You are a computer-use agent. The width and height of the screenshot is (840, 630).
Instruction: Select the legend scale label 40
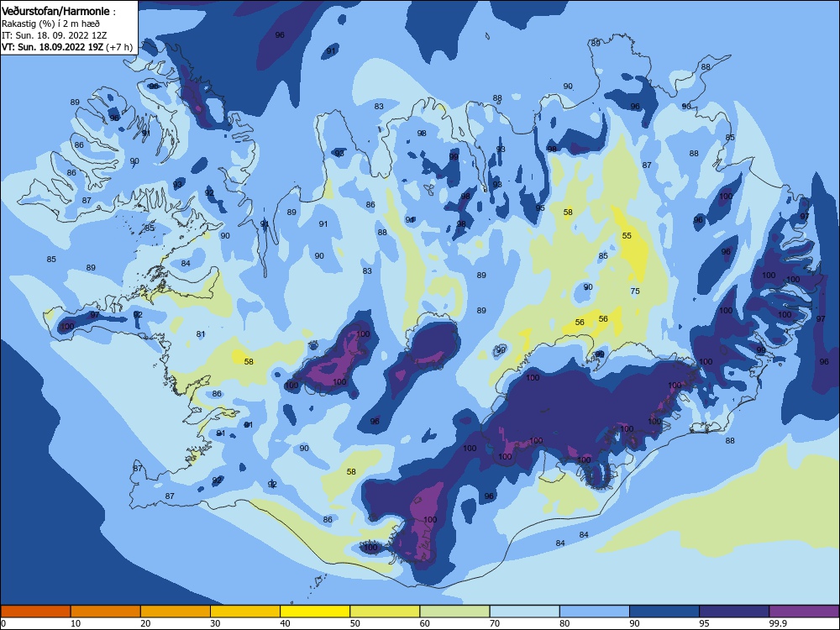285,623
